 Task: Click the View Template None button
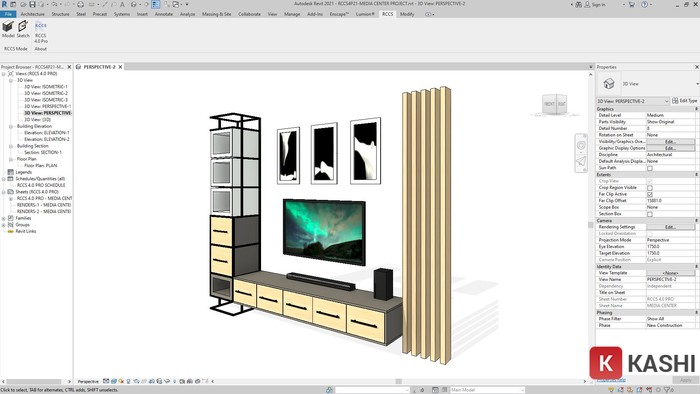tap(671, 273)
